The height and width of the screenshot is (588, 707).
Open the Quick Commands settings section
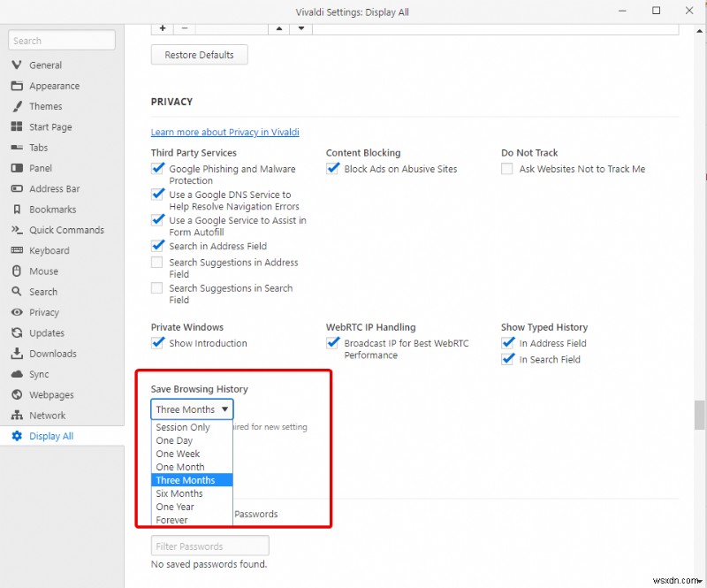[x=66, y=230]
